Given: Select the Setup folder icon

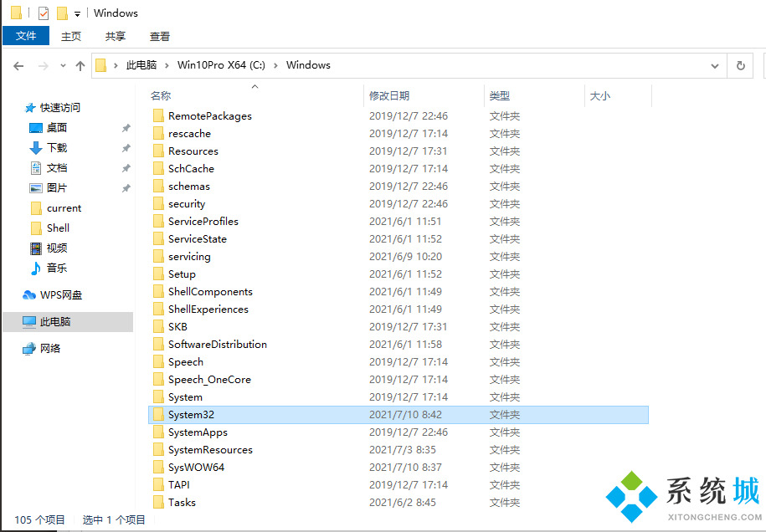Looking at the screenshot, I should (x=157, y=274).
